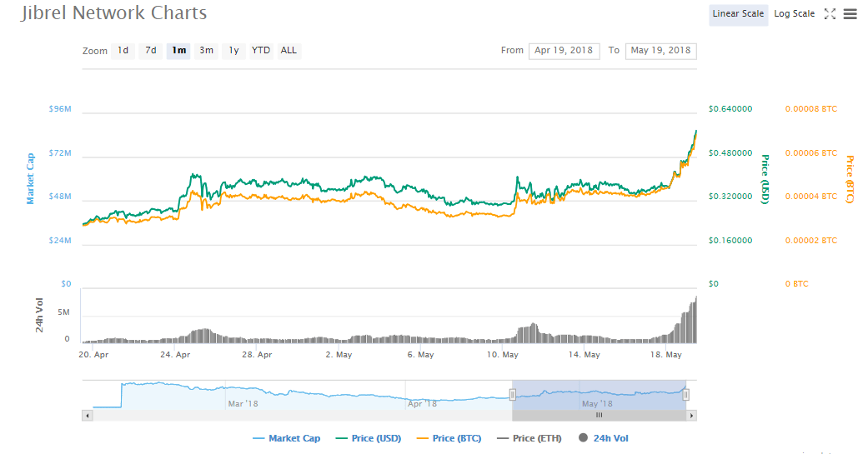Switch to Log Scale
The width and height of the screenshot is (868, 454).
click(794, 14)
